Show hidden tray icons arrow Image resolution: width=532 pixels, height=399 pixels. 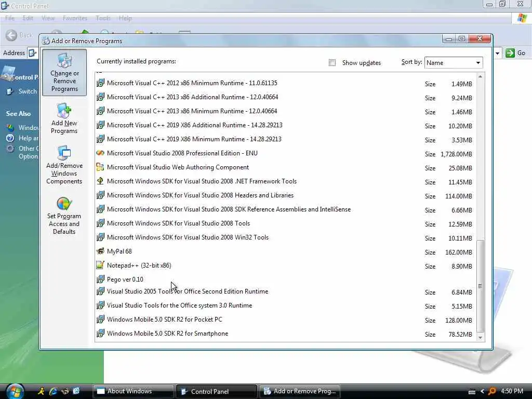click(x=482, y=392)
